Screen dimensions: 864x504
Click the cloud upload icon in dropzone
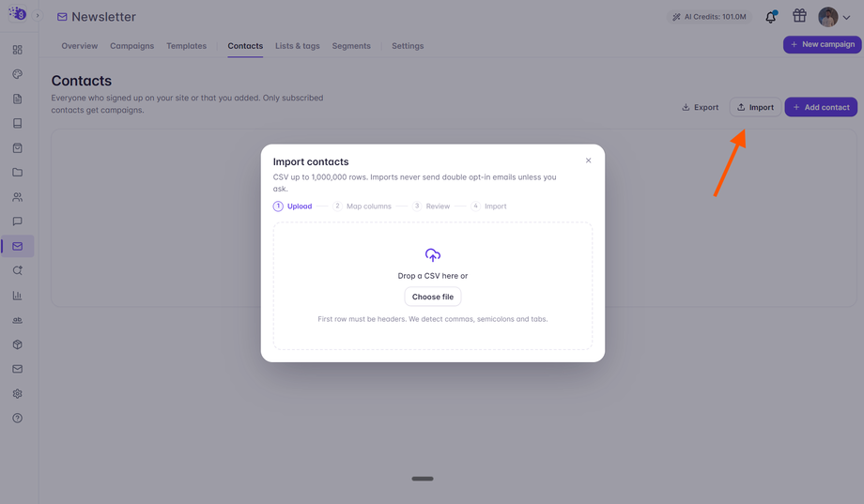tap(433, 255)
